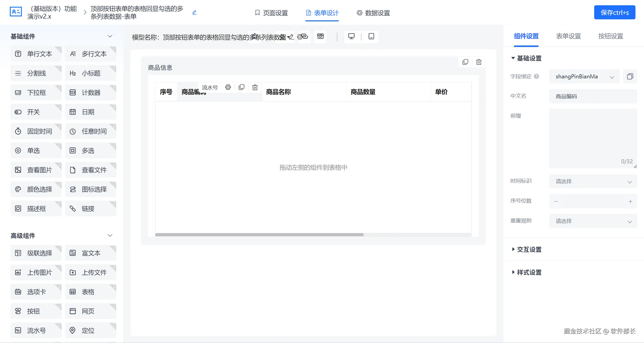Switch to the 表单设置 tab

tap(568, 36)
